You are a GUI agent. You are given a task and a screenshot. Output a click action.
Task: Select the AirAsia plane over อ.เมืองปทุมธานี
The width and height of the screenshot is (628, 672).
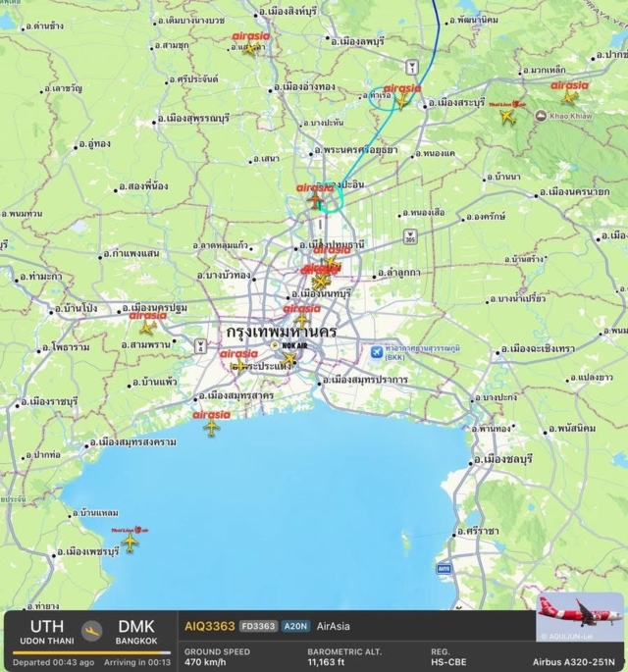point(331,262)
